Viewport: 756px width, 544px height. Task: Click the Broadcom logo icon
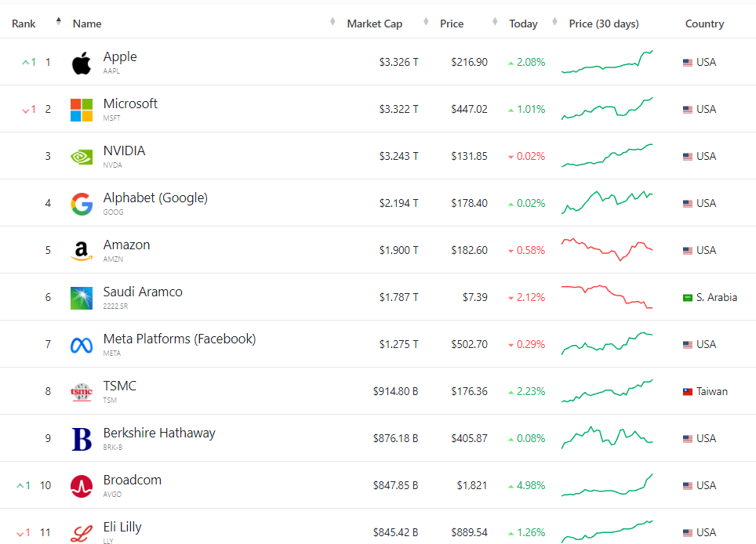tap(82, 486)
